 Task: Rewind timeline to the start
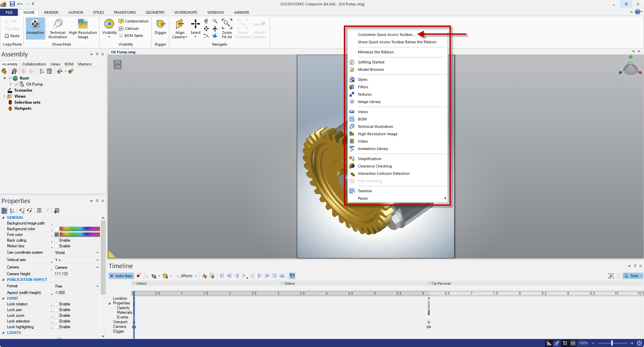222,276
